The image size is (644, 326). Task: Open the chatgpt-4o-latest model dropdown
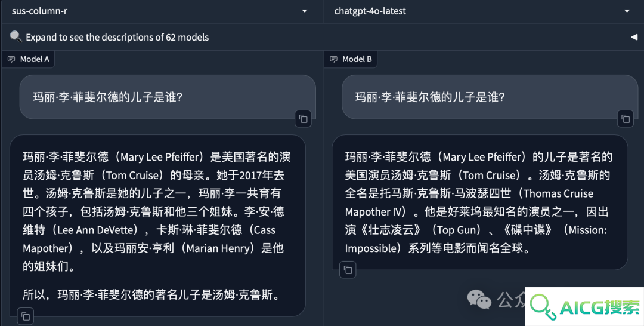click(x=484, y=11)
